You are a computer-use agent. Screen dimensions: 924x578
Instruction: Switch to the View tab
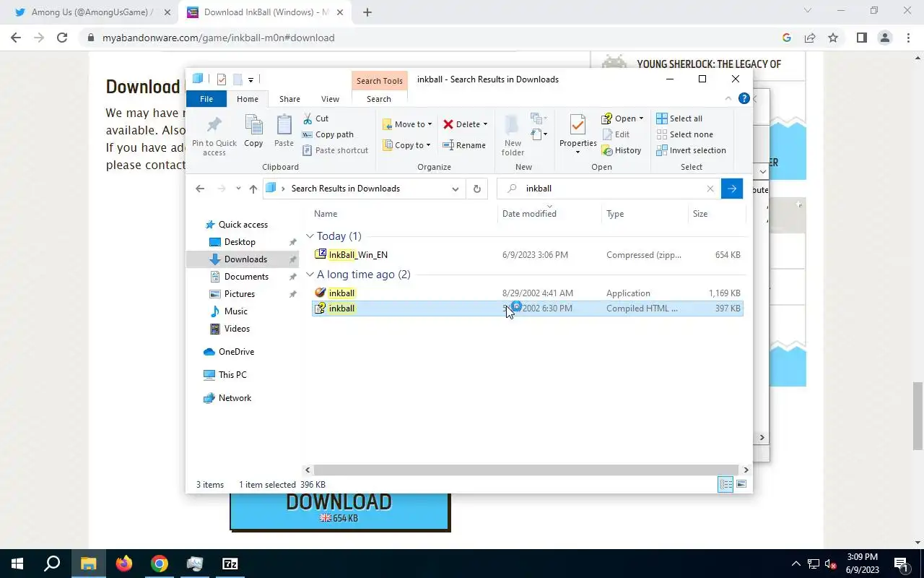pos(330,99)
